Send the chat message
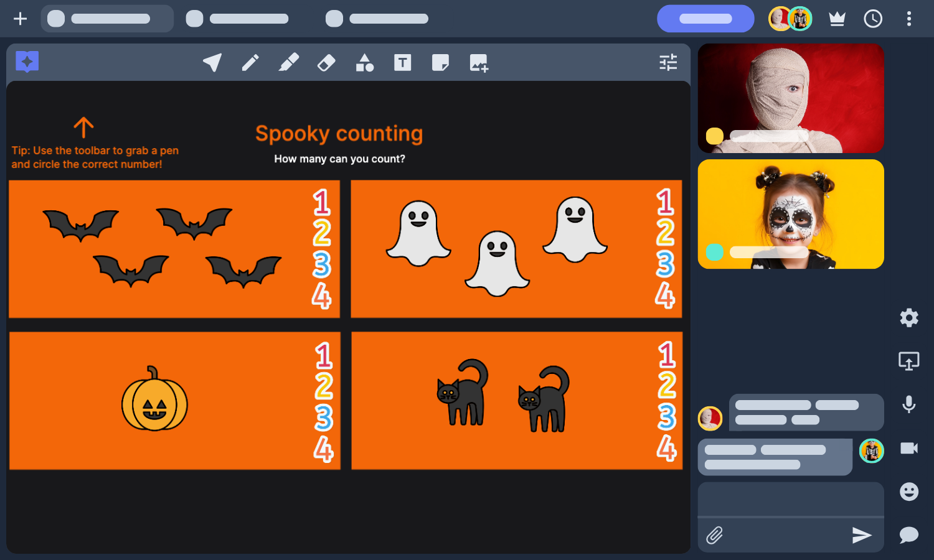 click(x=861, y=535)
